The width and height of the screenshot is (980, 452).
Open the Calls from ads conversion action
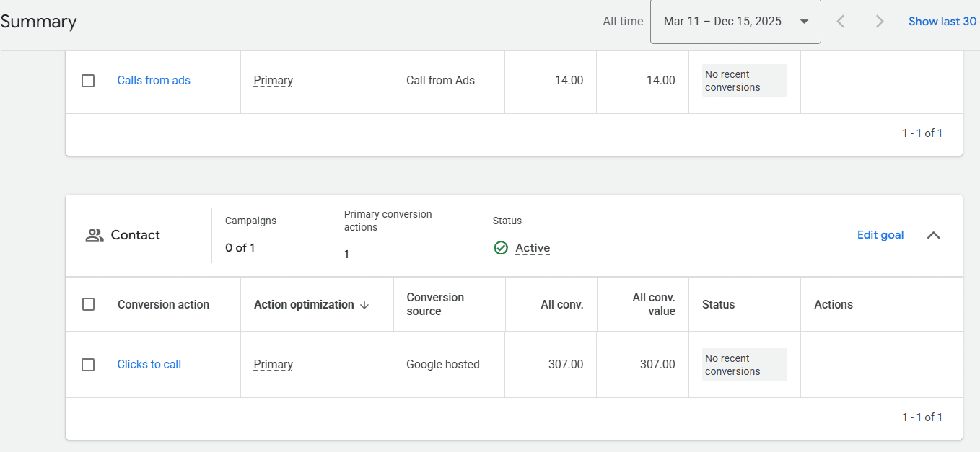(154, 81)
